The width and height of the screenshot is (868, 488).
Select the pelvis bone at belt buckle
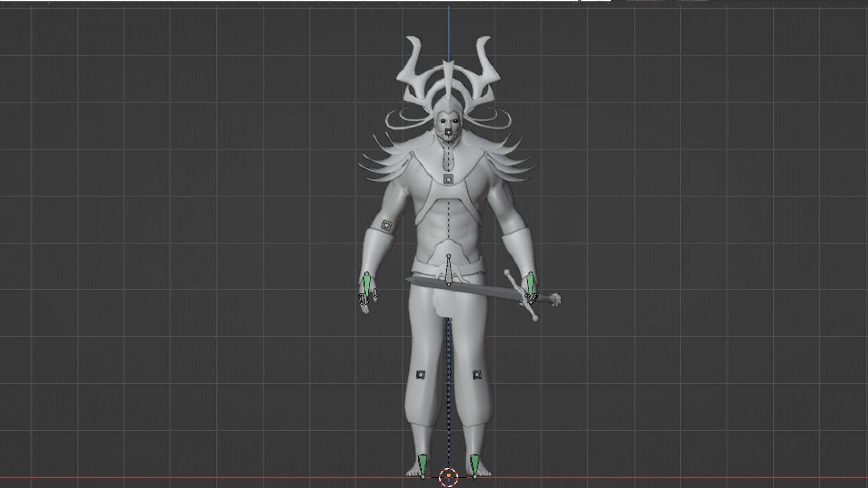coord(448,271)
